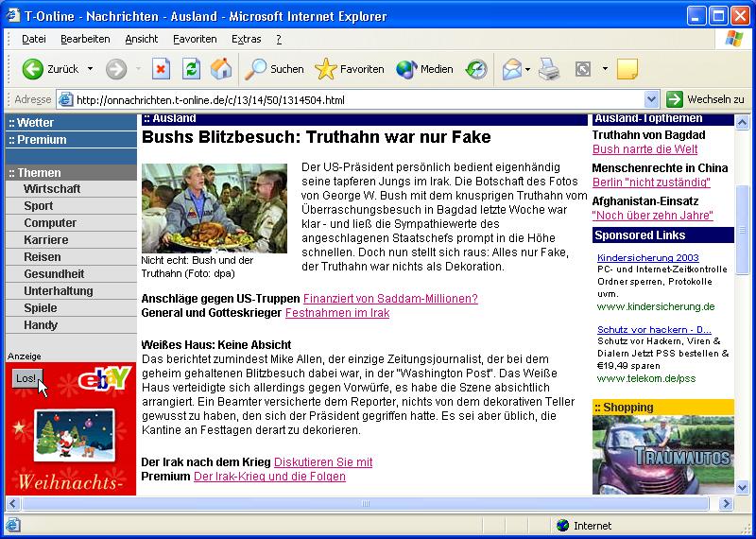Screen dimensions: 756x539
Task: Click the greyed Forward arrow button
Action: (115, 69)
